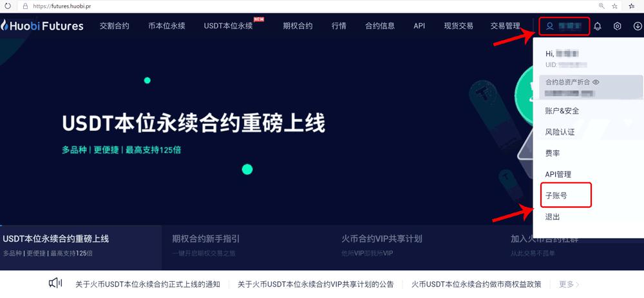Click the browser address bar URL

(62, 6)
